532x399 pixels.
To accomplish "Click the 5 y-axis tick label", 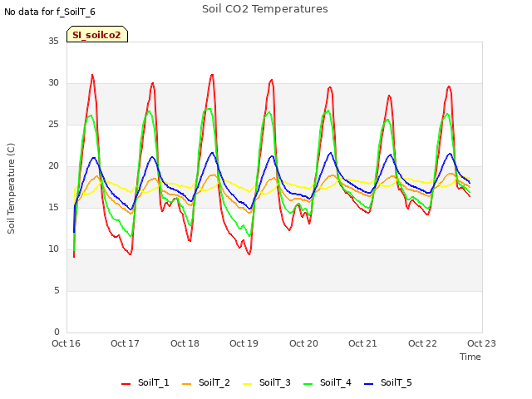I will (x=57, y=291).
